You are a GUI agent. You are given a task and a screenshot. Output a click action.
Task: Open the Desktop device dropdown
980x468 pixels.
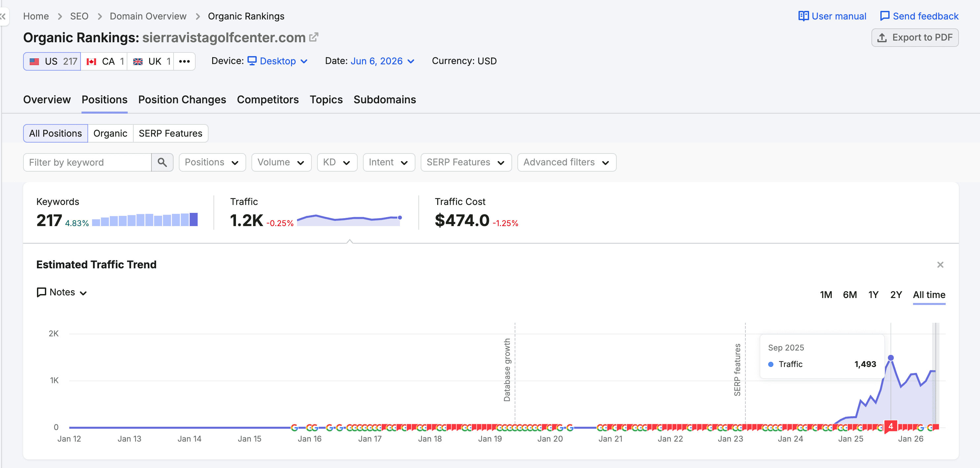[x=278, y=61]
